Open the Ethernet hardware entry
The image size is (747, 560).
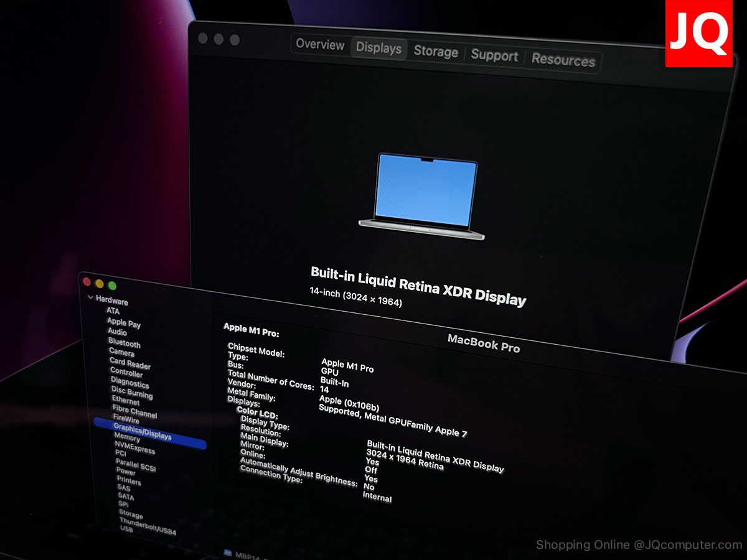point(126,400)
